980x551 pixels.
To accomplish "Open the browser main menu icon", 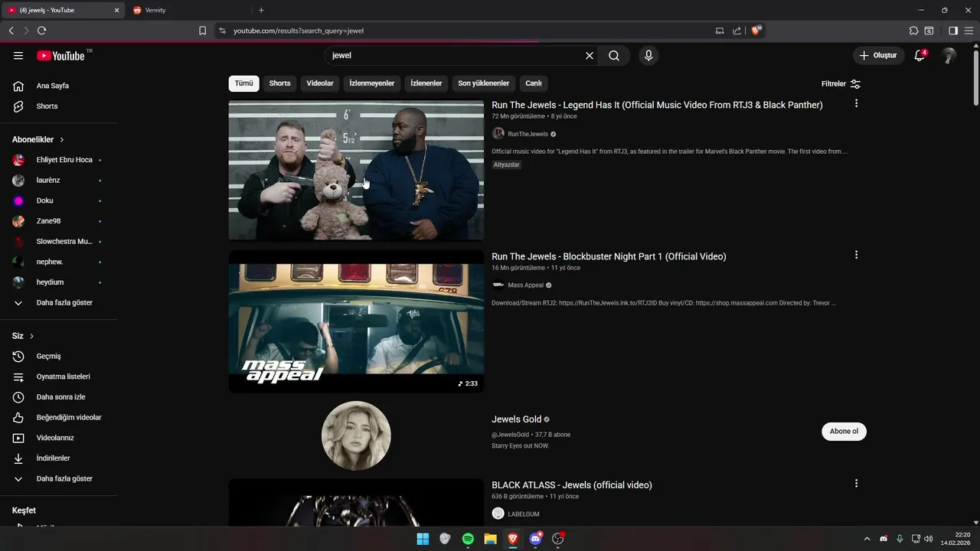I will (969, 31).
